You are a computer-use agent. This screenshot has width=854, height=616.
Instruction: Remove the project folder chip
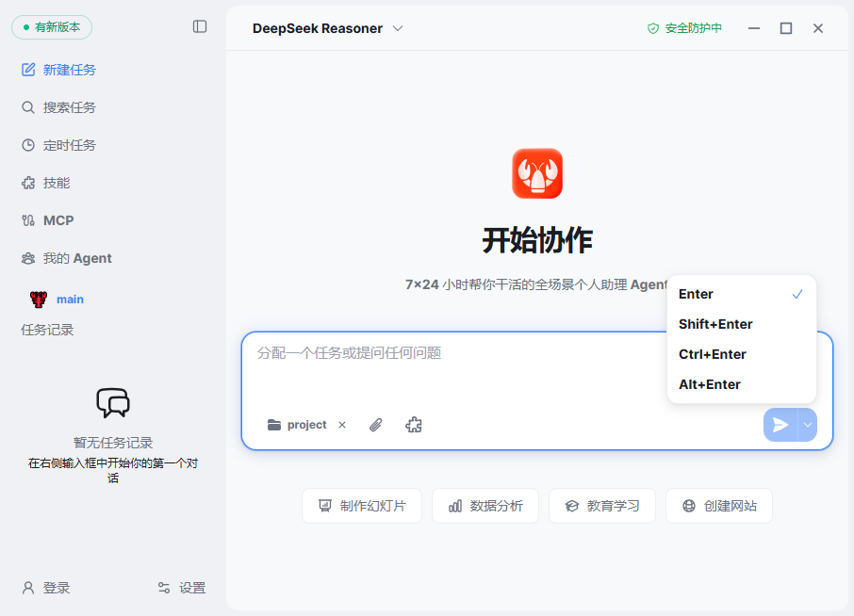click(x=342, y=425)
